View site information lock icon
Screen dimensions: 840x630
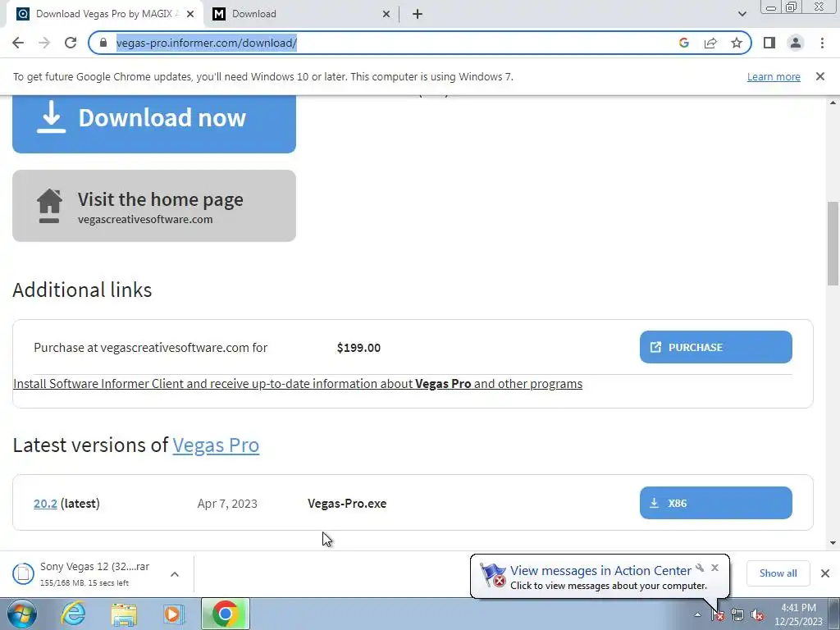[103, 43]
